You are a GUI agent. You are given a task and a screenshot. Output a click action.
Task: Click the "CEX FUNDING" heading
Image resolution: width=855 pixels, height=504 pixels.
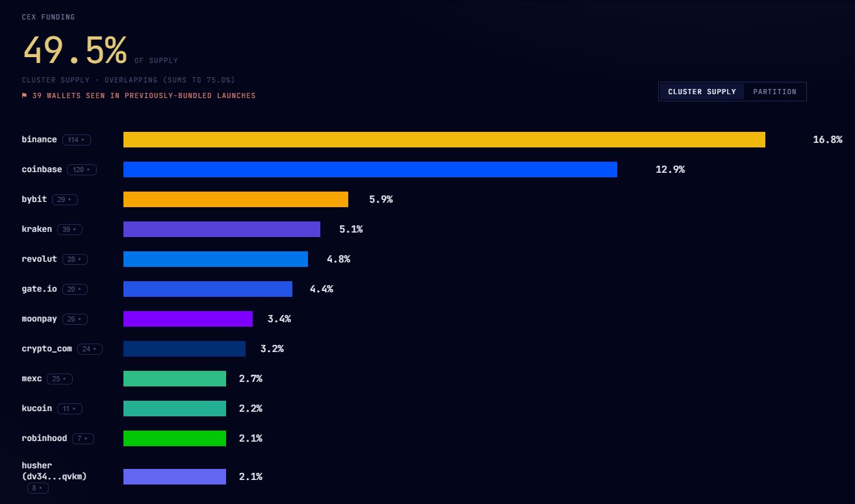[48, 17]
